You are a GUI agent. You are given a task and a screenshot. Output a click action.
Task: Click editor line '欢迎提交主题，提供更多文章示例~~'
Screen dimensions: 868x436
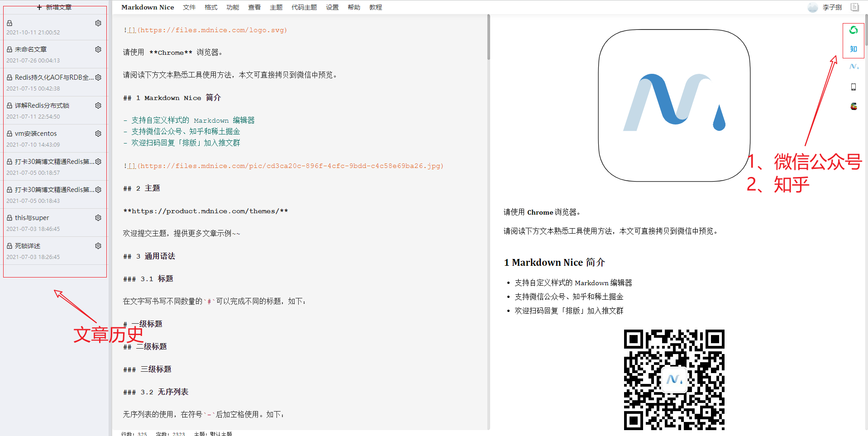click(x=181, y=234)
